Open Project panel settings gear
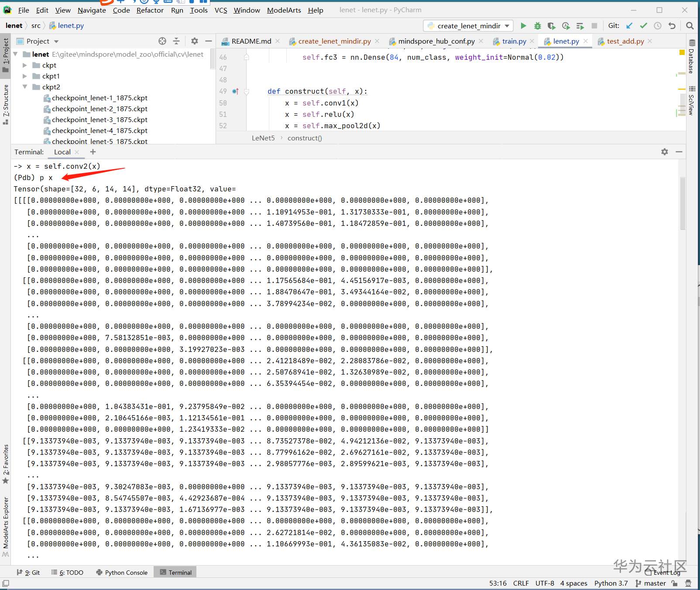Image resolution: width=700 pixels, height=590 pixels. click(195, 41)
